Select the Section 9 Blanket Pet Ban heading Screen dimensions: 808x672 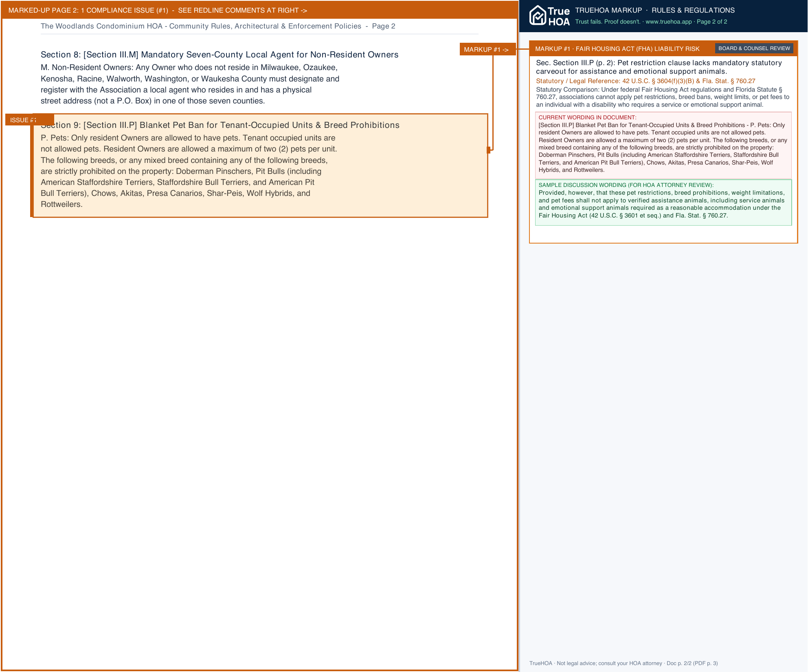pos(220,125)
